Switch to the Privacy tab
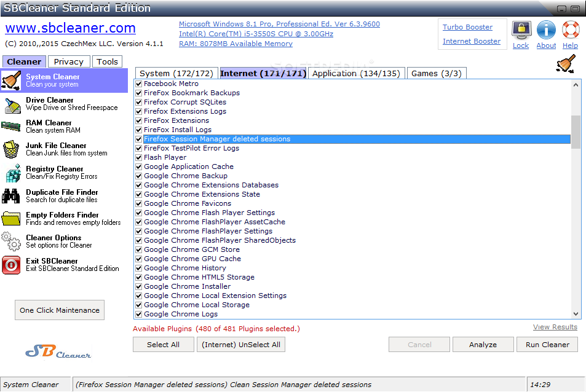Viewport: 586px width, 392px height. click(68, 61)
